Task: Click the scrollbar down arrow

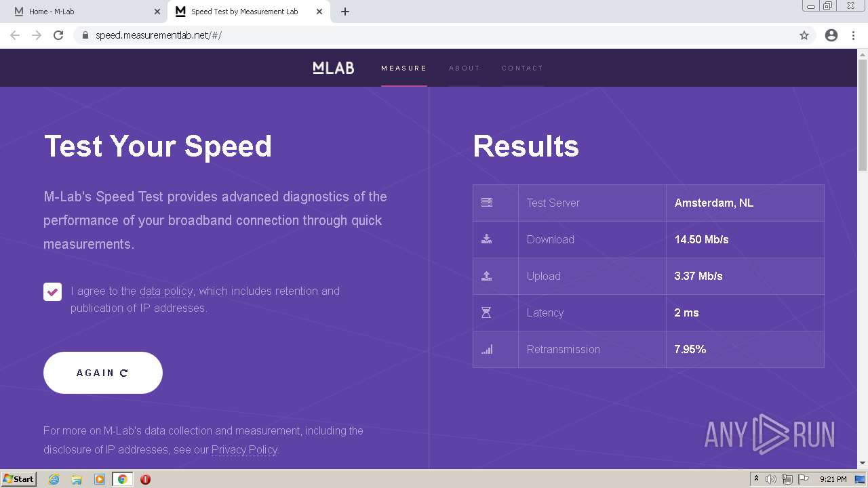Action: tap(863, 463)
